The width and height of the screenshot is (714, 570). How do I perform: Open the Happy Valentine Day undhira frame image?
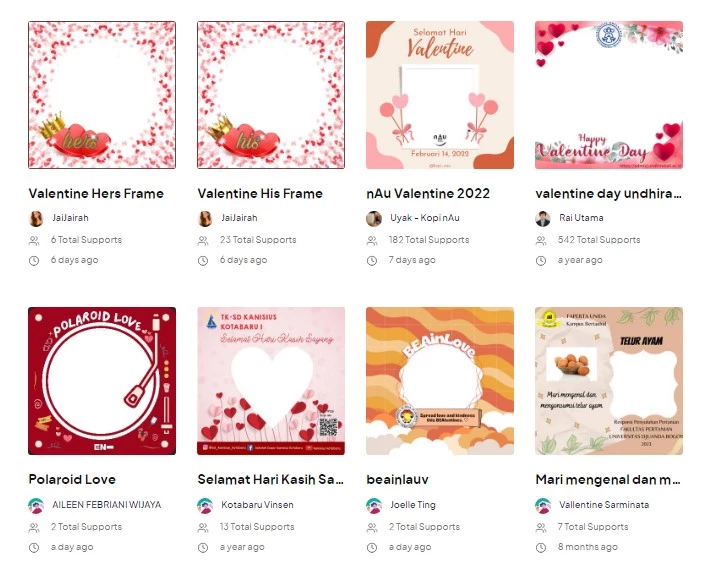coord(609,95)
